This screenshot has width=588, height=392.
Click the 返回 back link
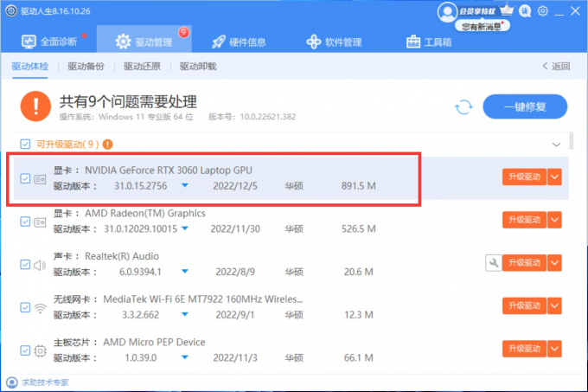coord(556,67)
